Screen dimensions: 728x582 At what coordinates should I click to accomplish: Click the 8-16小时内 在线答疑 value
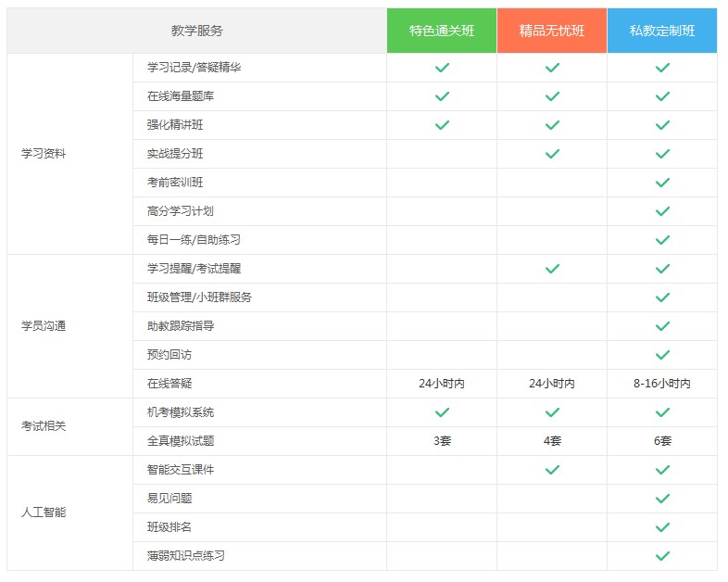pos(662,384)
